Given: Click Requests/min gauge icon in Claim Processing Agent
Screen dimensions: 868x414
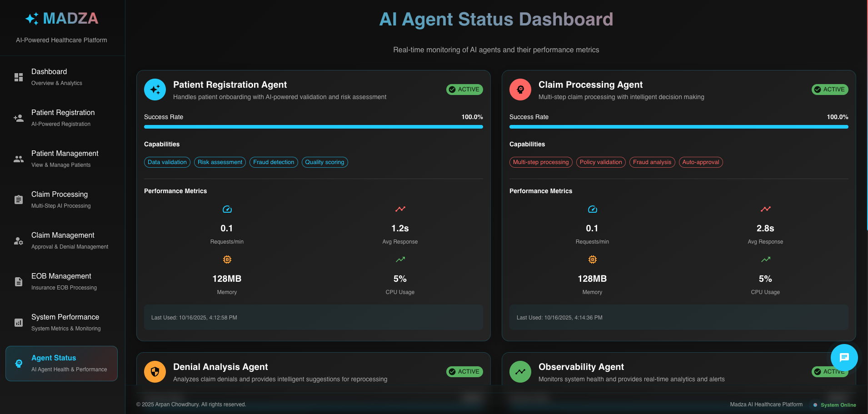Looking at the screenshot, I should [593, 209].
